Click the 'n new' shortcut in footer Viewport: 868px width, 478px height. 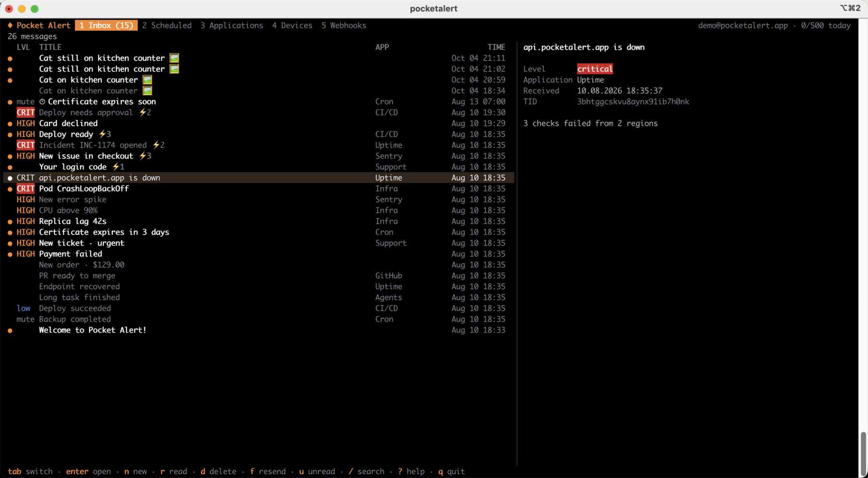(x=136, y=472)
